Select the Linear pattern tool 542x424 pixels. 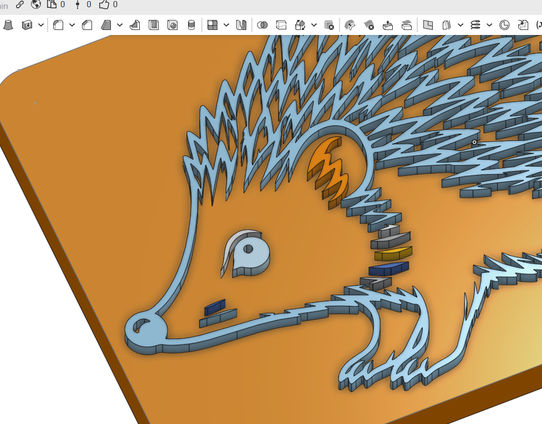click(x=212, y=25)
